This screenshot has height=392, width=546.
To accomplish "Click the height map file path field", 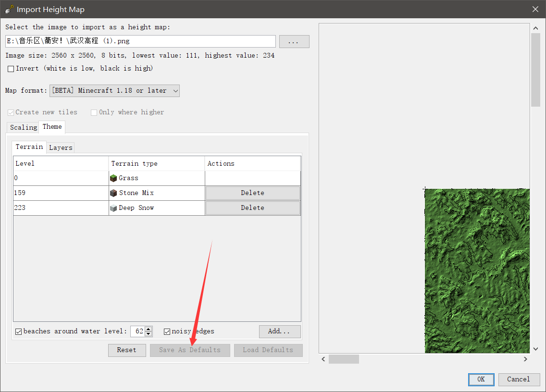I will pyautogui.click(x=142, y=41).
